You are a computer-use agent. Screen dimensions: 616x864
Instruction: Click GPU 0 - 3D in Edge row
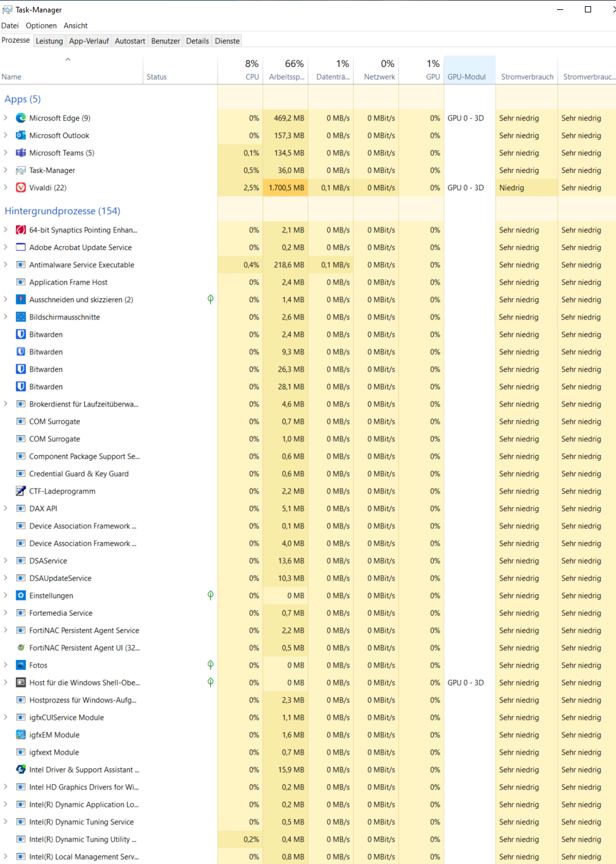(x=466, y=118)
